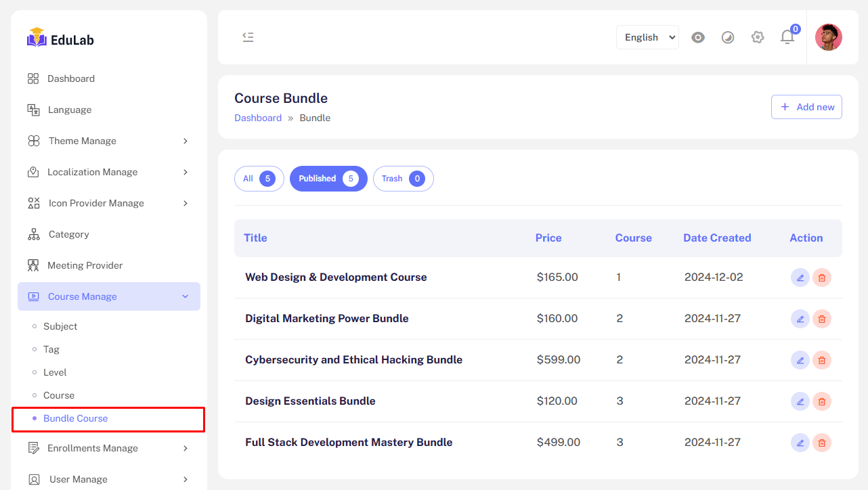Follow the Dashboard breadcrumb link
The height and width of the screenshot is (490, 868).
point(258,118)
